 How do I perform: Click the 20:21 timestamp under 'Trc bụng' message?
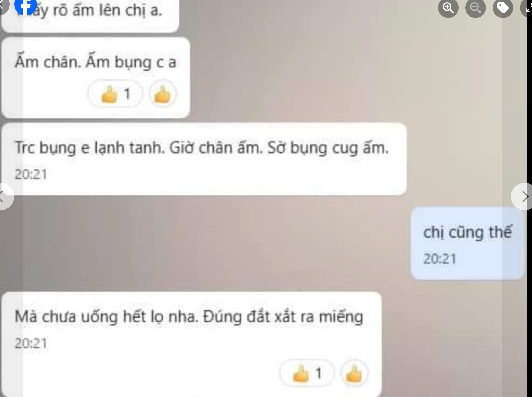point(31,174)
